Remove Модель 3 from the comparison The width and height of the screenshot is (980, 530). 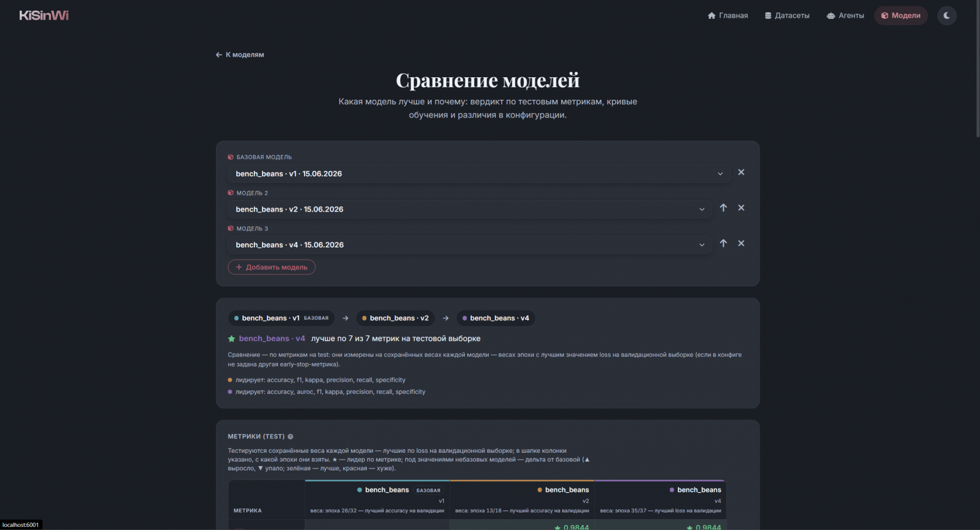point(741,243)
